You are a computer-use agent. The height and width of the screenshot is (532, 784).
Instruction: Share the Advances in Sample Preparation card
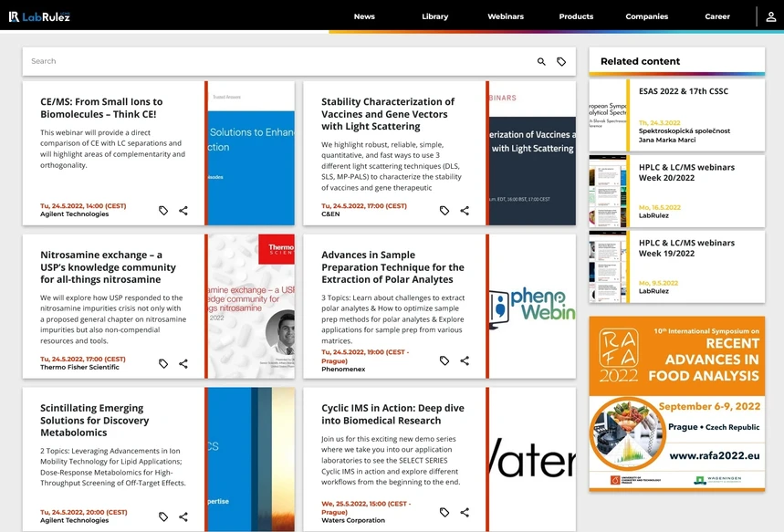tap(465, 360)
